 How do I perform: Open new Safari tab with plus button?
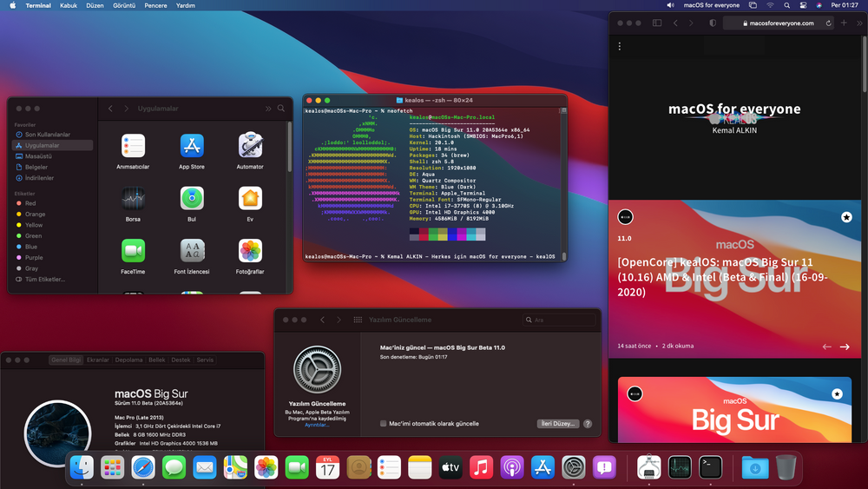844,23
